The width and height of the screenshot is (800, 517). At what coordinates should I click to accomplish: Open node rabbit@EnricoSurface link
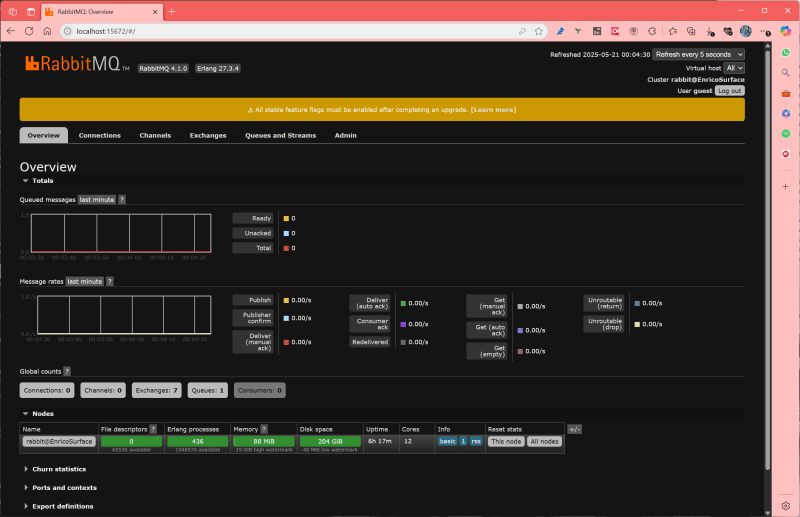point(59,441)
